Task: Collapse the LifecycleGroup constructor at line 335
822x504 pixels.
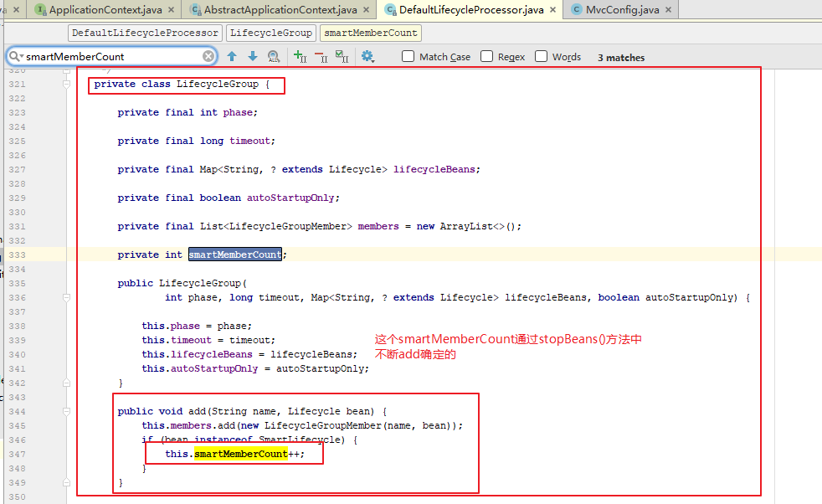Action: (66, 295)
